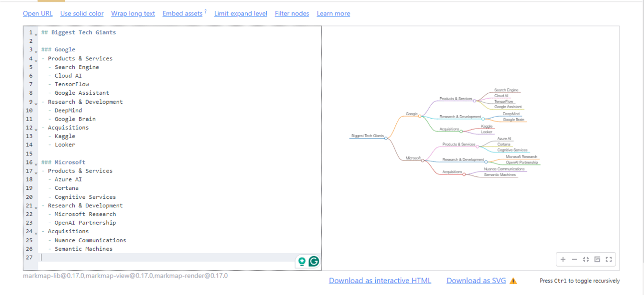Toggle Microsoft's Products & Services node circle

(478, 147)
